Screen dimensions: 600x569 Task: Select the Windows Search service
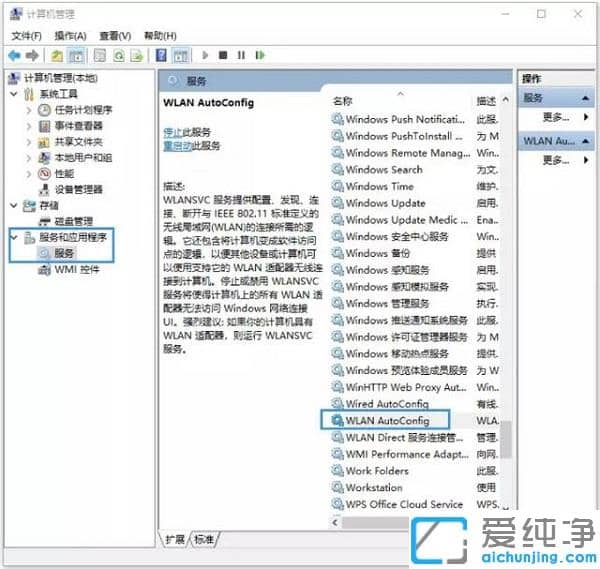click(x=377, y=170)
